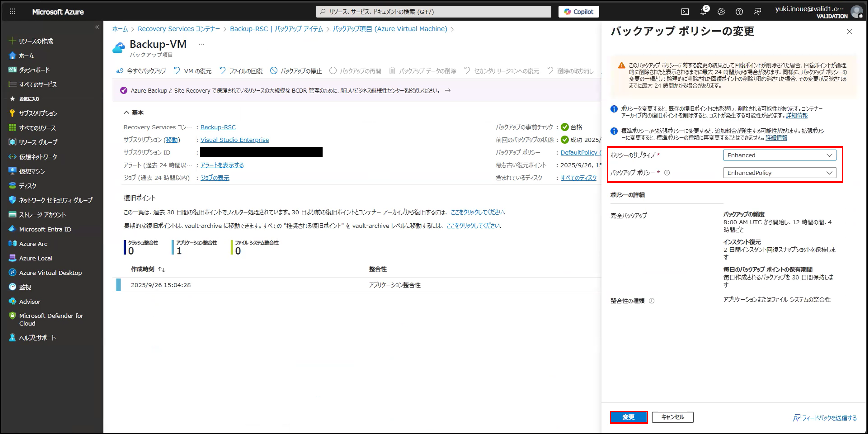Click the Azure search input field

434,12
